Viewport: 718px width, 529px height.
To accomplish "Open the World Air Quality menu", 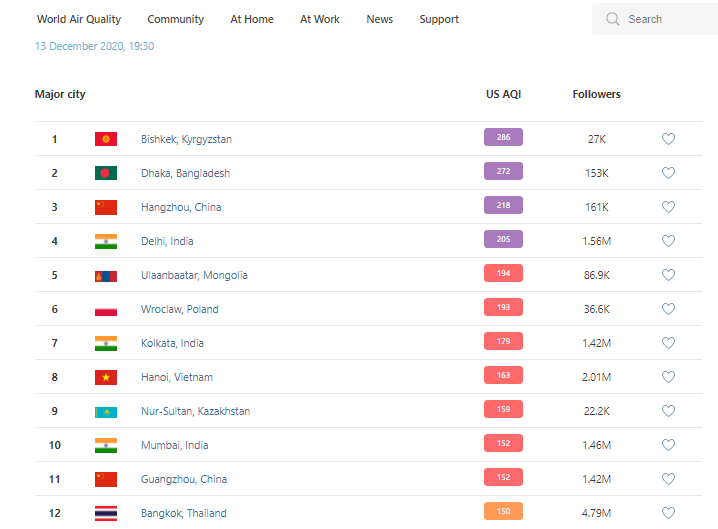I will (x=79, y=19).
